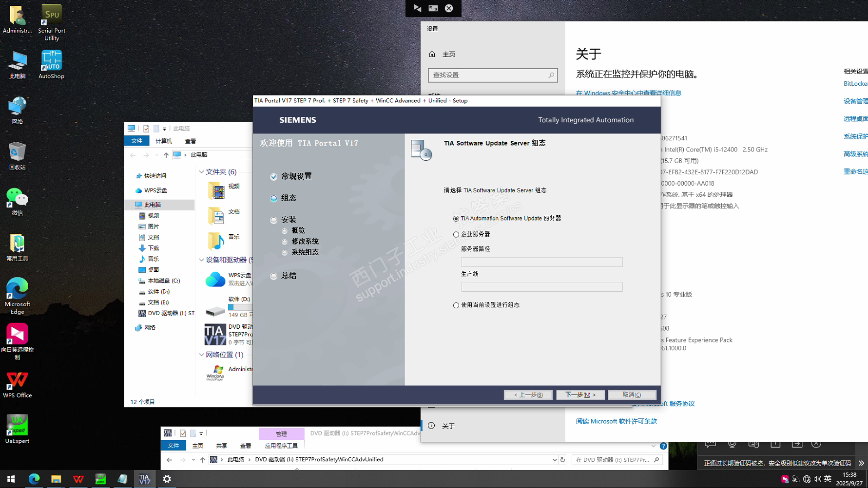The height and width of the screenshot is (488, 868).
Task: Switch to TIA setup in the taskbar
Action: [145, 479]
